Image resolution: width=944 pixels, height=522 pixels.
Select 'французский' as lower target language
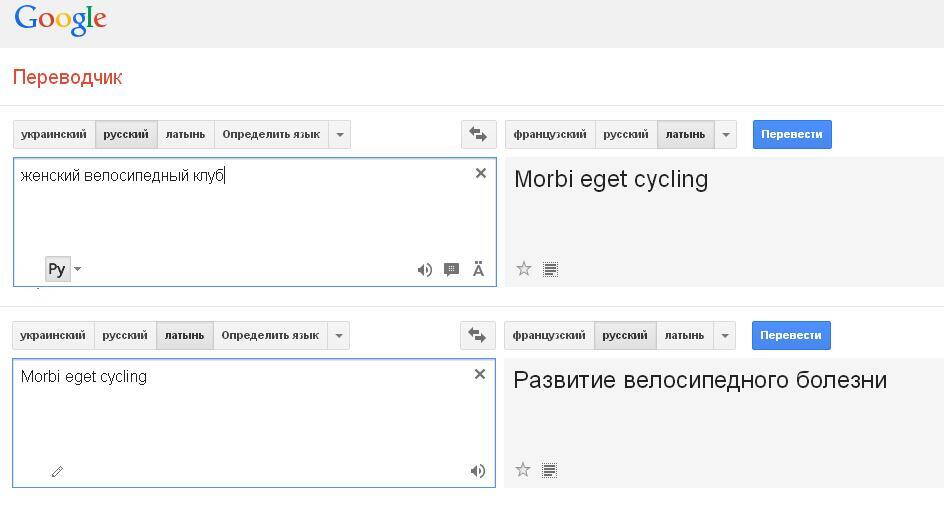tap(549, 335)
